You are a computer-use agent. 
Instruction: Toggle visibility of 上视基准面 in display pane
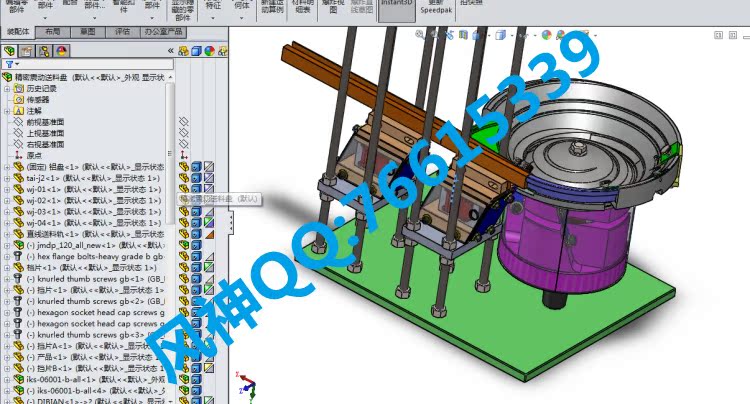pos(183,133)
